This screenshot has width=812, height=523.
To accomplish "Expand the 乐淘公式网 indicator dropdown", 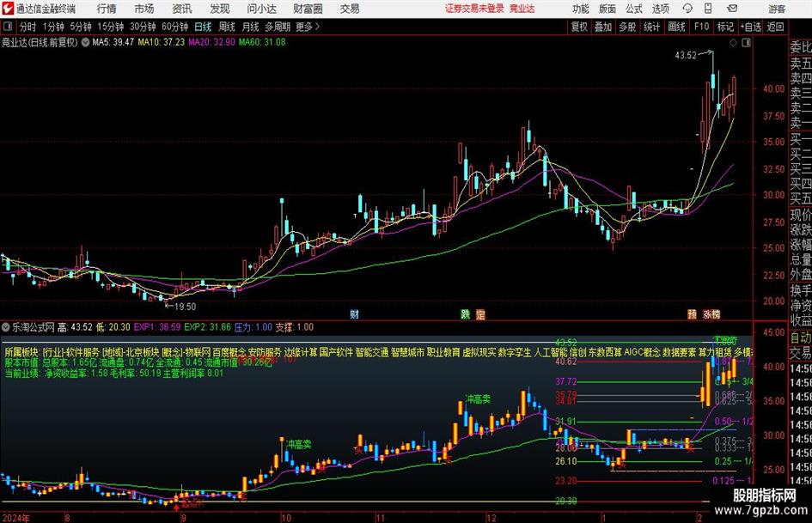I will [6, 327].
